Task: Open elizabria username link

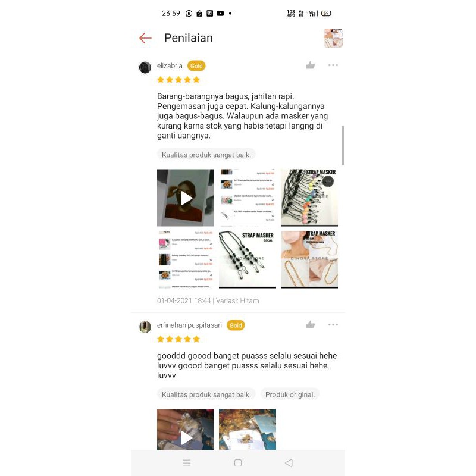Action: coord(170,65)
